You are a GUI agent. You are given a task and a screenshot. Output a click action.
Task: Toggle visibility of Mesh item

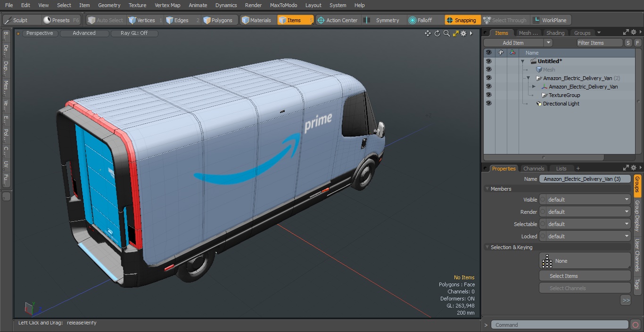488,70
